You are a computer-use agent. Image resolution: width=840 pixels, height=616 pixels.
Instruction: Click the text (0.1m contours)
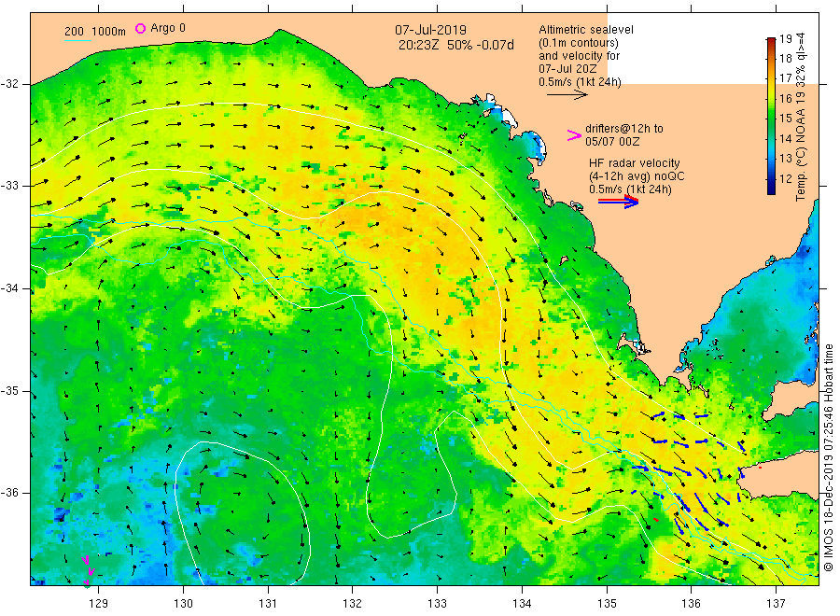pyautogui.click(x=579, y=43)
